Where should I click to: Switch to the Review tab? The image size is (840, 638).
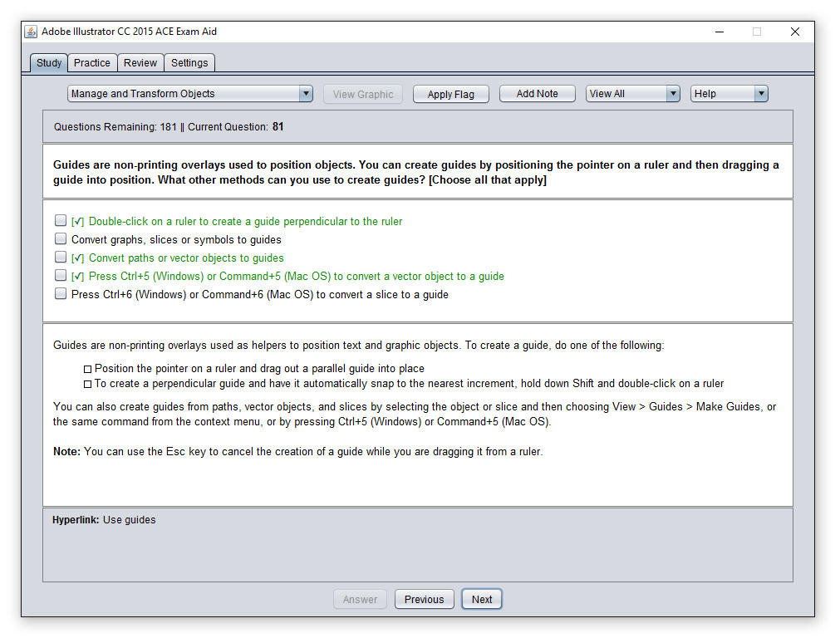pos(140,62)
